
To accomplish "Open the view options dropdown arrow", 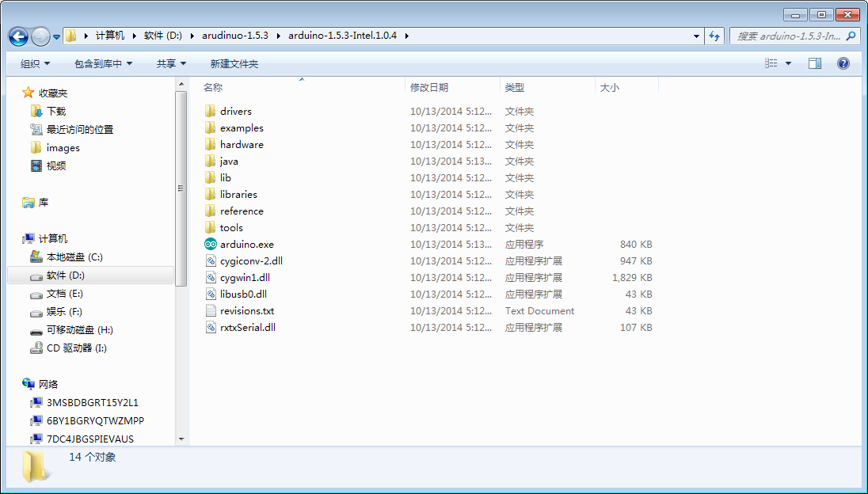I will [788, 63].
